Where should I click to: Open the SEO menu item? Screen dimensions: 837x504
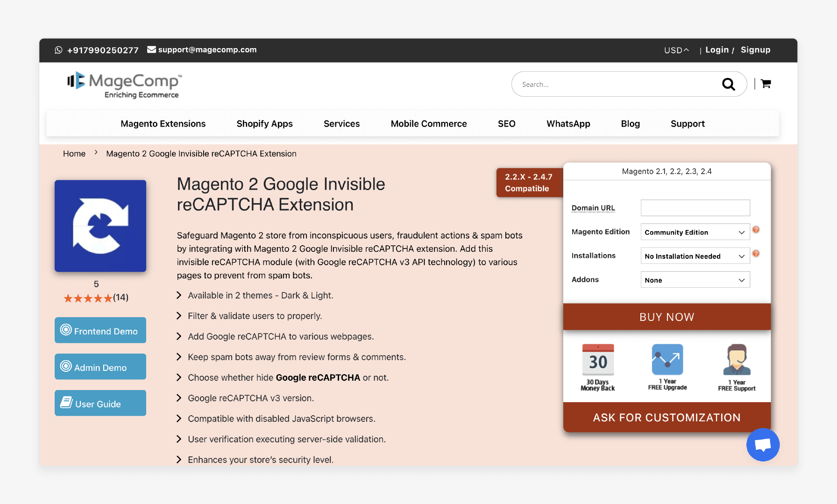(506, 124)
